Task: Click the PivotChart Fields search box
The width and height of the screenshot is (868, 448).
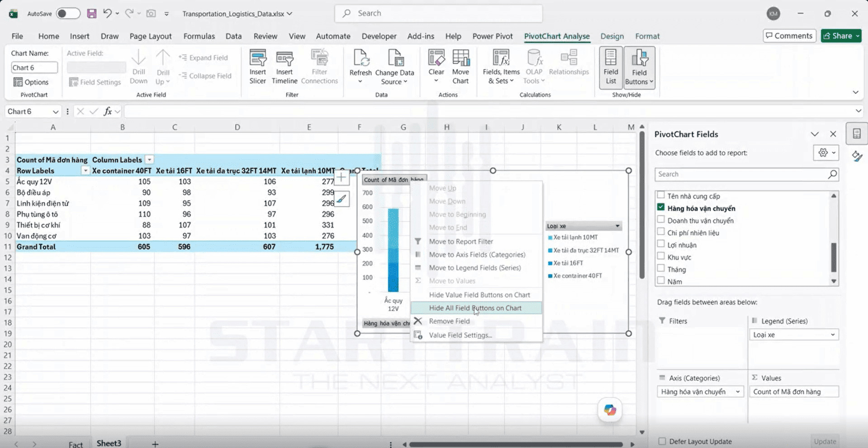Action: pos(746,174)
